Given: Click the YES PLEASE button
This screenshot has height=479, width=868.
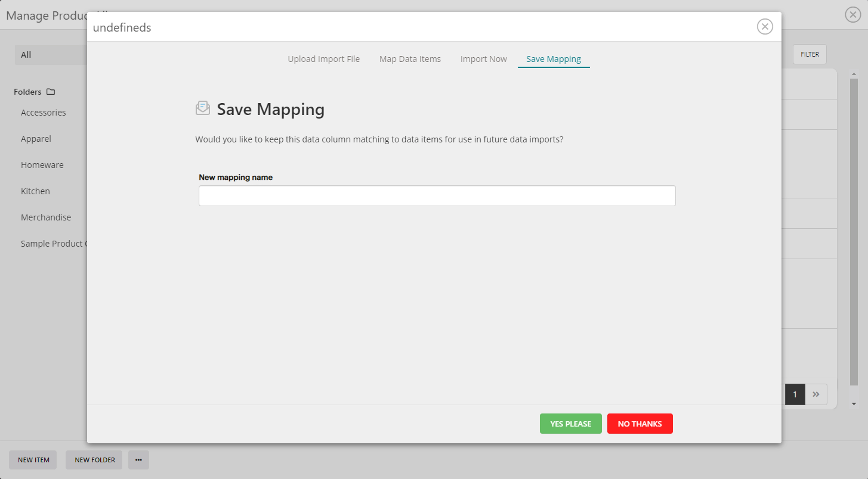Looking at the screenshot, I should [x=571, y=423].
